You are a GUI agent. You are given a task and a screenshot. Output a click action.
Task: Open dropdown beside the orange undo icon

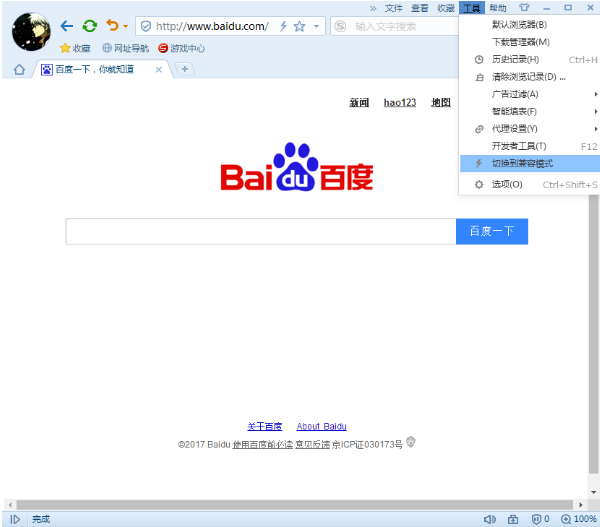pos(126,26)
